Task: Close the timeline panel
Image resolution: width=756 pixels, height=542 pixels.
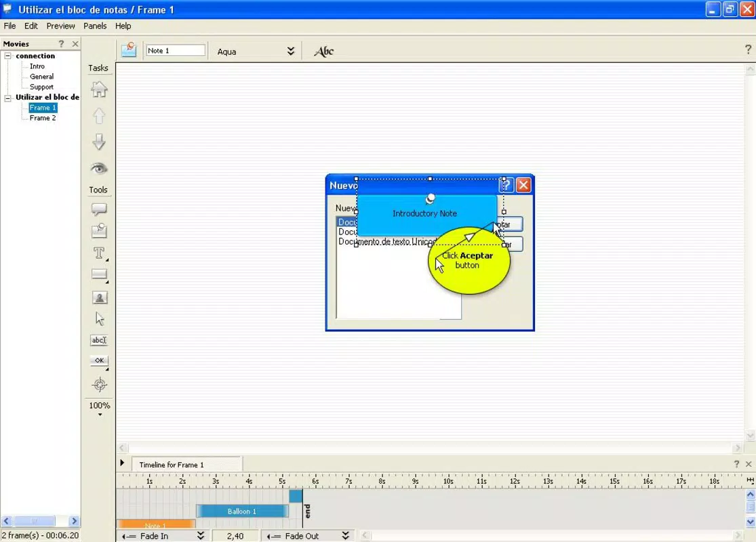Action: (749, 464)
